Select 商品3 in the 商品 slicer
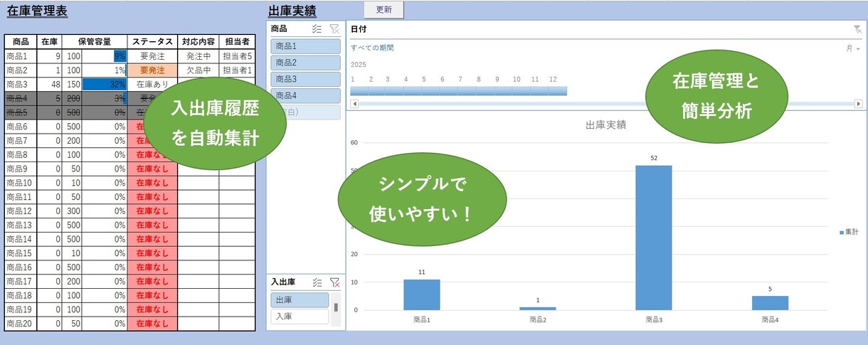 [306, 79]
